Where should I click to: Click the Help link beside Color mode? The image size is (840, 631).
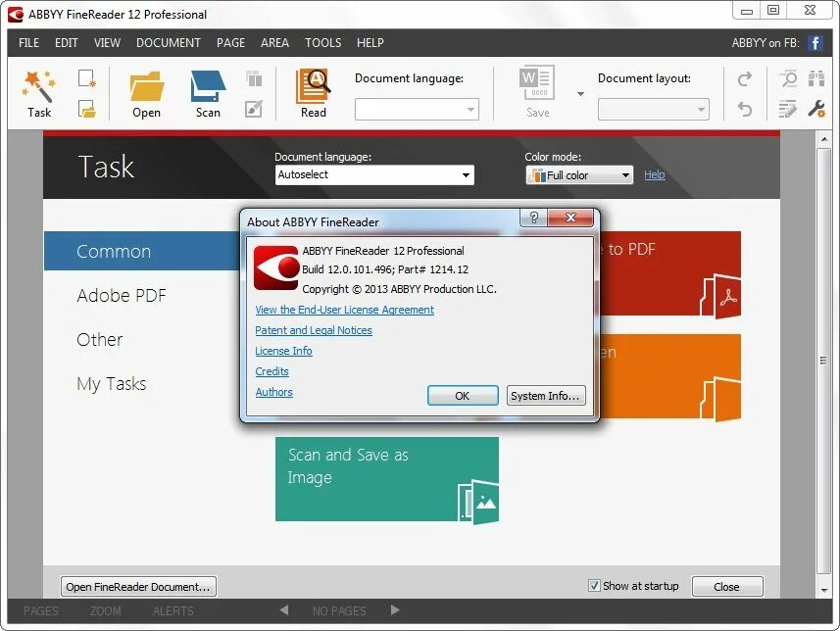pos(654,174)
